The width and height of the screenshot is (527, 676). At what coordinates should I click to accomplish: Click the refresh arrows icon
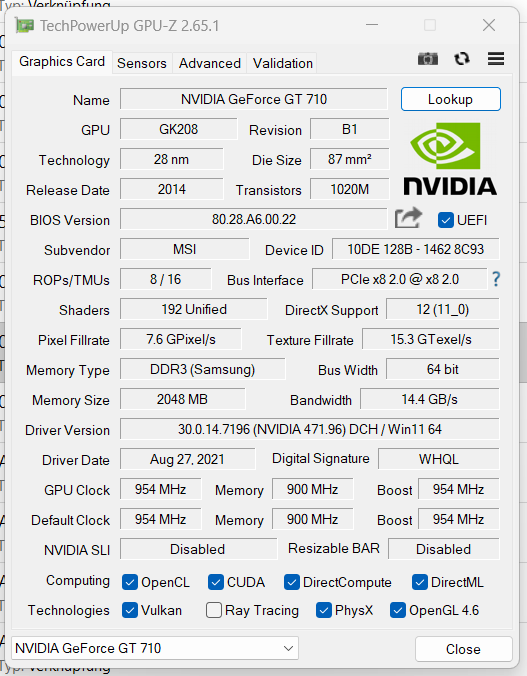(x=462, y=59)
